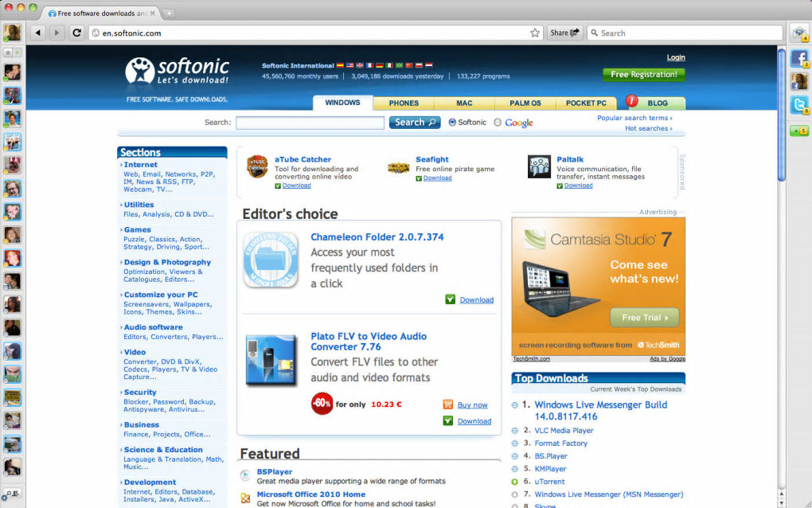Click the Softonic search input field

click(310, 123)
